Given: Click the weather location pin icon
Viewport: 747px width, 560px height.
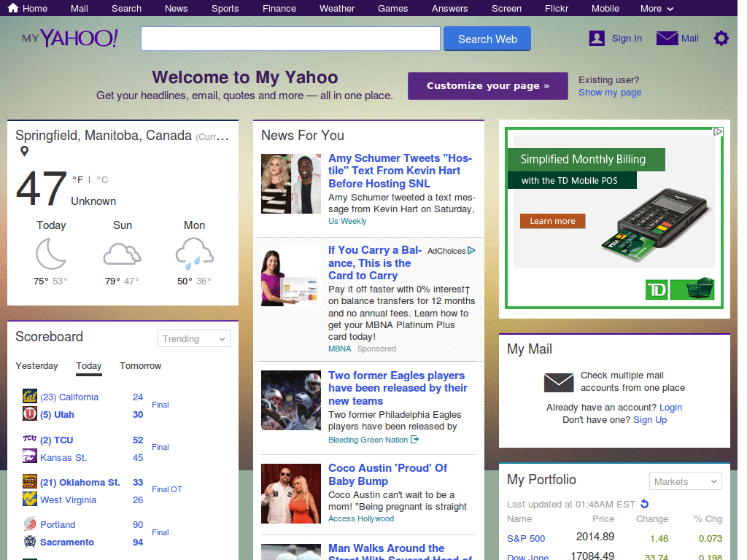Looking at the screenshot, I should pyautogui.click(x=24, y=151).
